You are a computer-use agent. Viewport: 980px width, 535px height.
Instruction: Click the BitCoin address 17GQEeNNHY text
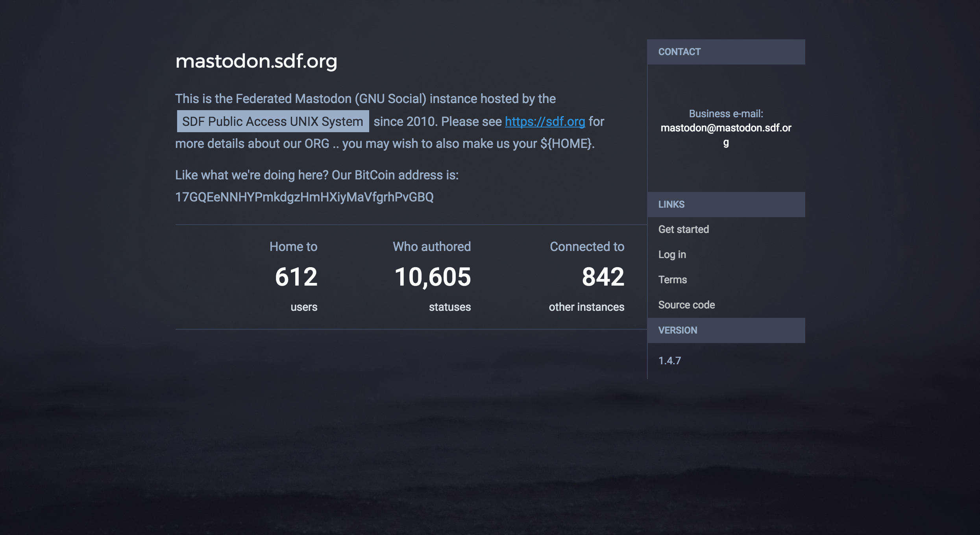click(304, 197)
